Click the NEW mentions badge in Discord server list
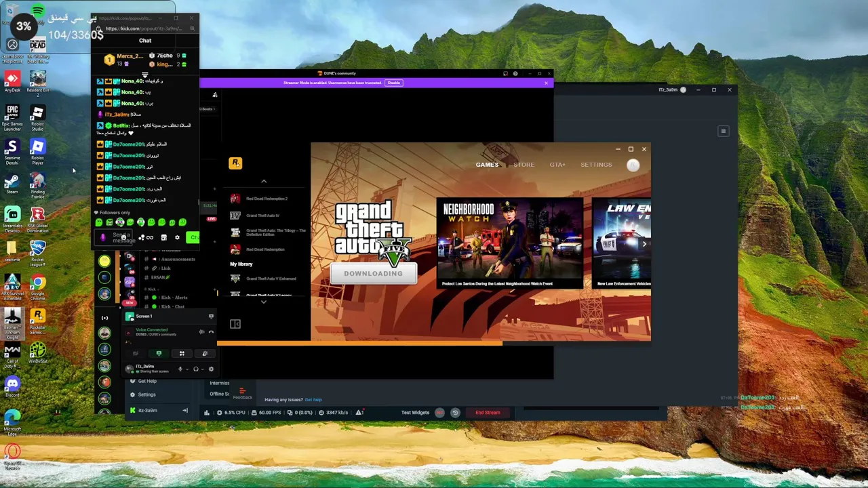This screenshot has height=488, width=868. coord(129,302)
